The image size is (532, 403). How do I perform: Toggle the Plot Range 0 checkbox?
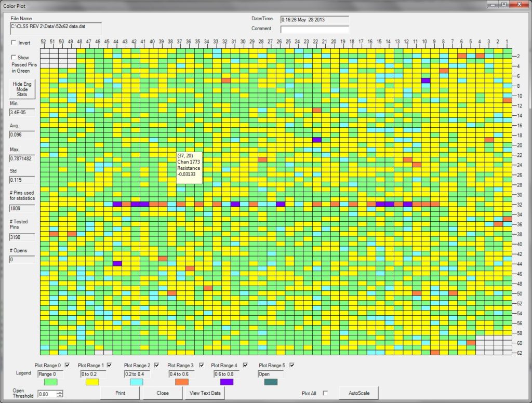point(66,365)
